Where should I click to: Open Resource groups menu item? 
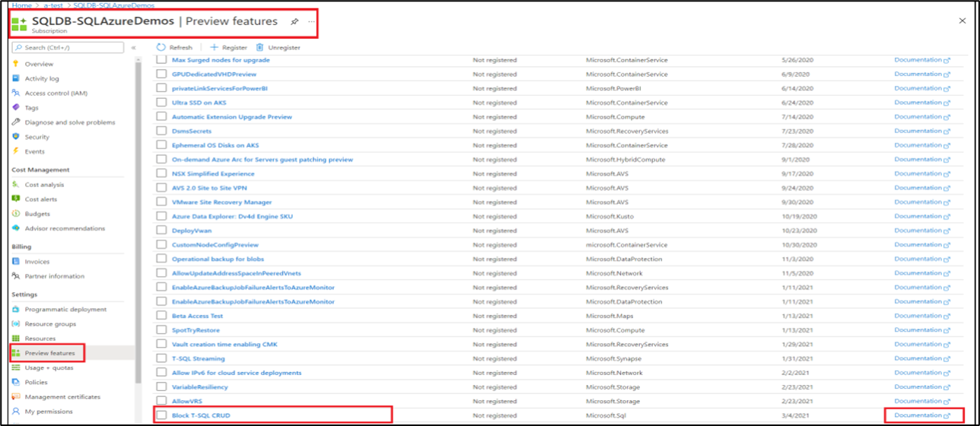(50, 323)
